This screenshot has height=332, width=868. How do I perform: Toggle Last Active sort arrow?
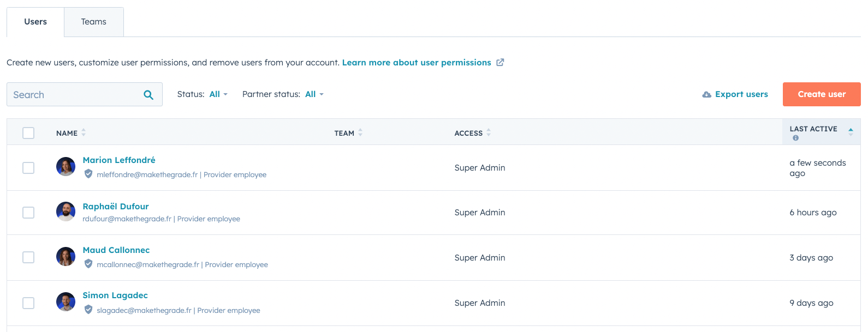pyautogui.click(x=851, y=131)
